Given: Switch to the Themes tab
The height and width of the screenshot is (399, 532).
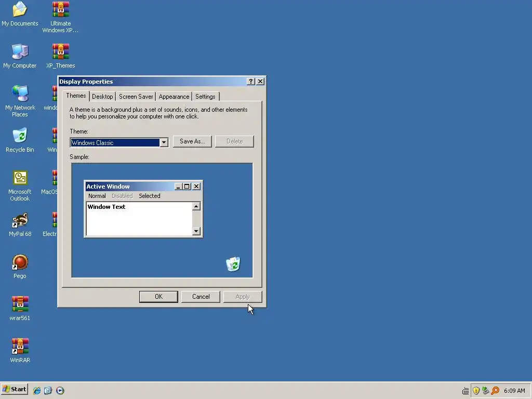Looking at the screenshot, I should point(76,96).
